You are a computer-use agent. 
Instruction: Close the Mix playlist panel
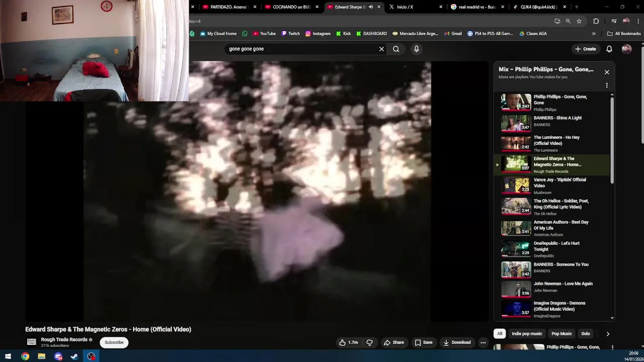[x=607, y=72]
